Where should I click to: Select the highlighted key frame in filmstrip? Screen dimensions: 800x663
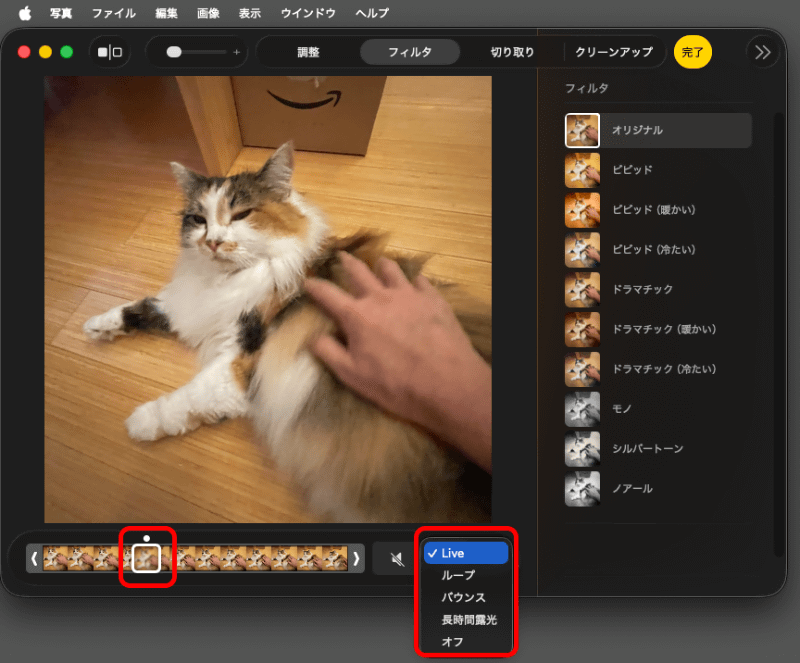[x=146, y=558]
